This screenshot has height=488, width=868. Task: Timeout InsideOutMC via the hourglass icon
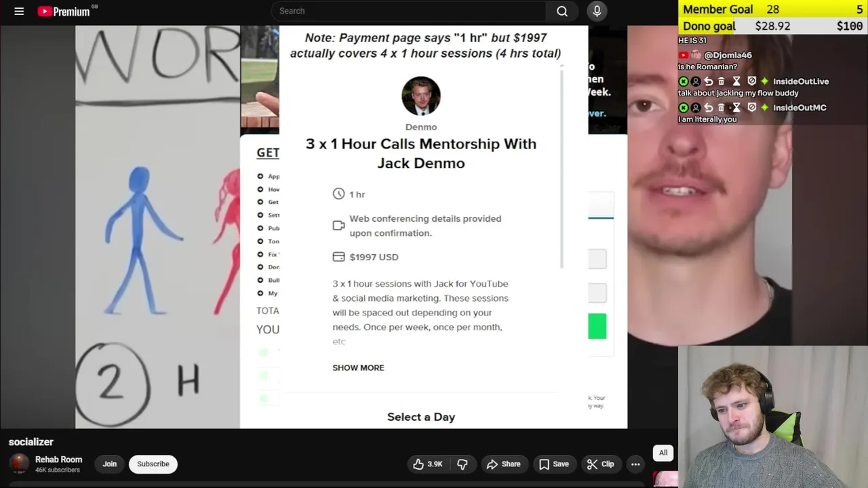coord(736,108)
